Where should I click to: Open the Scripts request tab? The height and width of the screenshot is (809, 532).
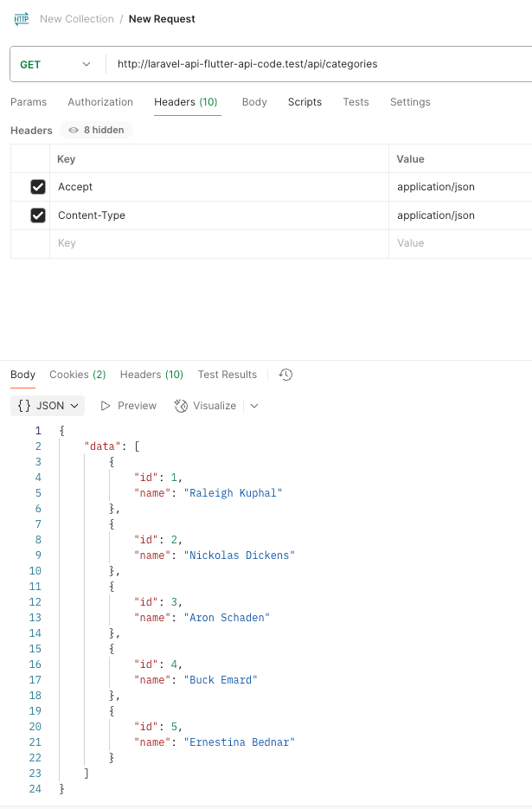pyautogui.click(x=304, y=102)
